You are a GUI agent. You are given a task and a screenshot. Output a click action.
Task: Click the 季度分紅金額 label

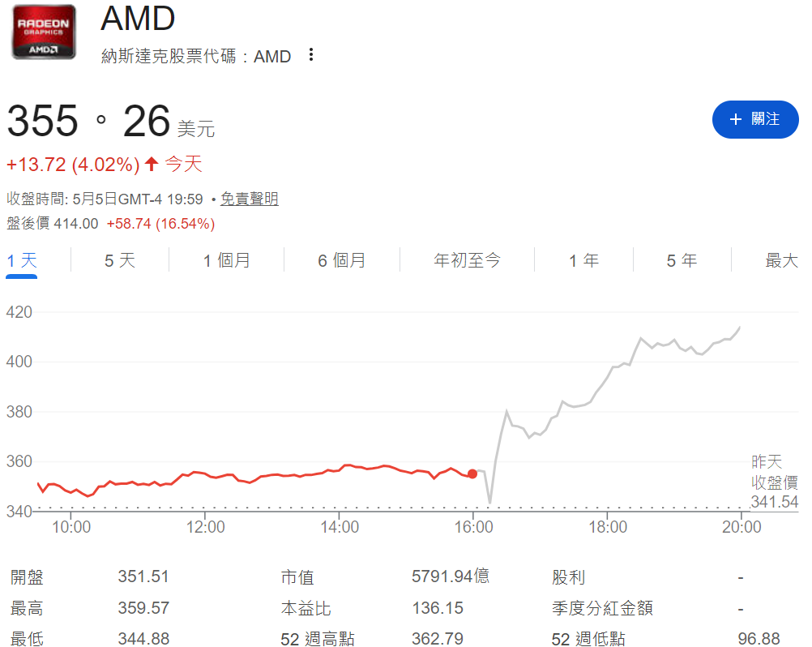[602, 608]
